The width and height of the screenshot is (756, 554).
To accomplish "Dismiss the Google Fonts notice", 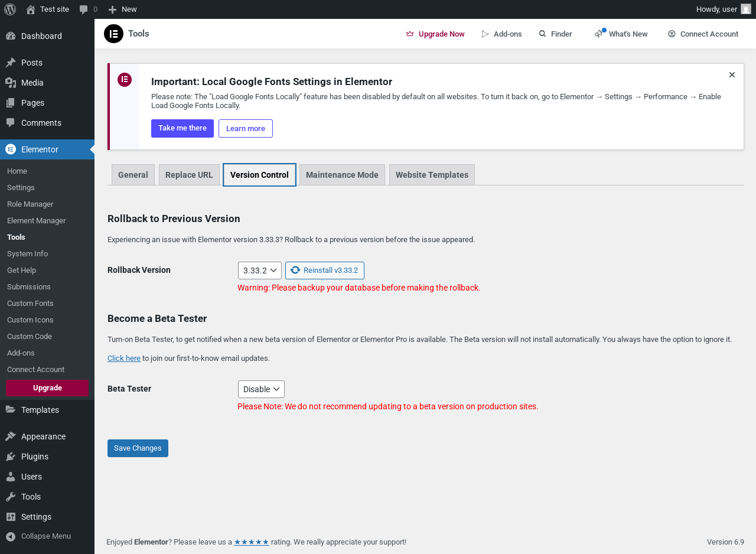I will pyautogui.click(x=732, y=75).
